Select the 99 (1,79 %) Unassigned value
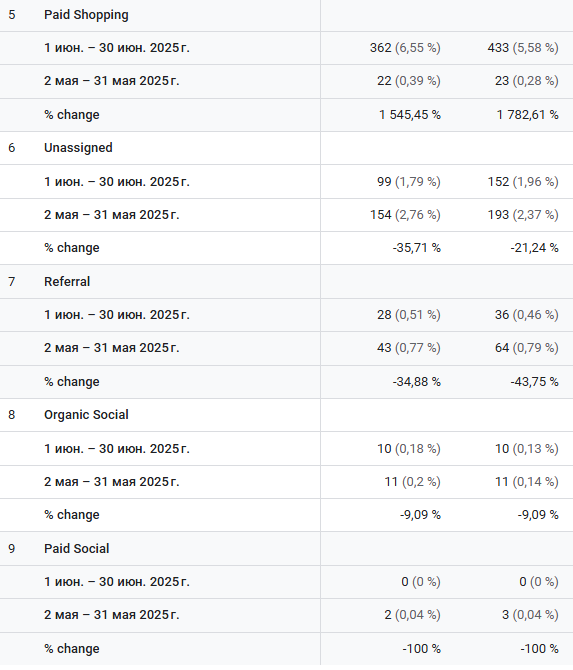 408,182
